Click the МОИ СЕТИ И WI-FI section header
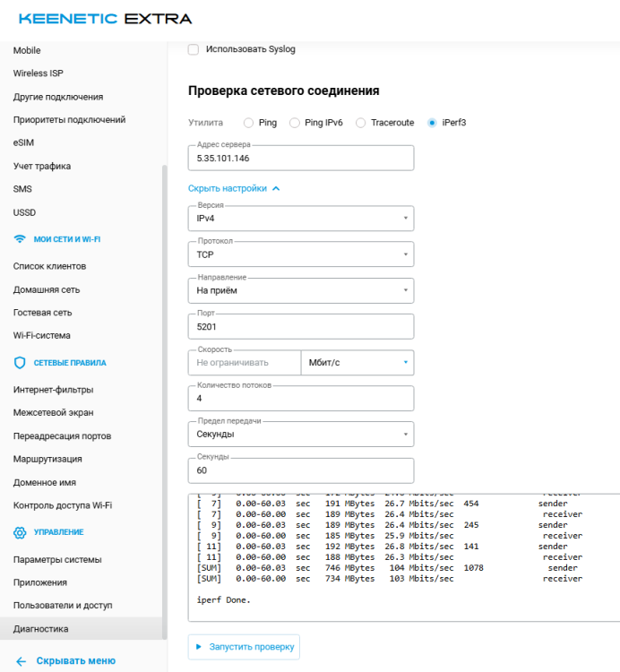The width and height of the screenshot is (620, 672). [x=67, y=239]
